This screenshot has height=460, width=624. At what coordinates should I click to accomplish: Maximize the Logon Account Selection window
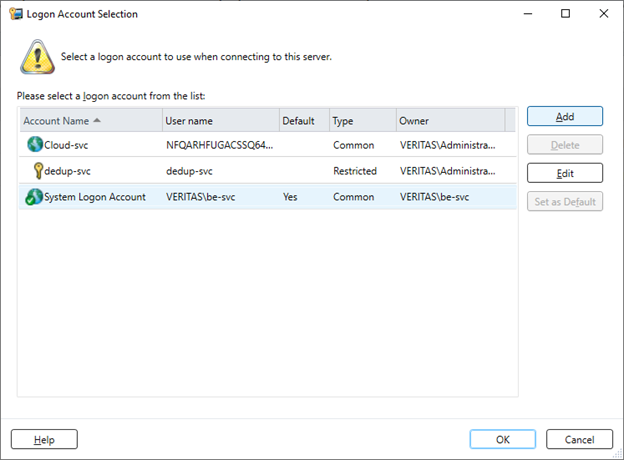(x=565, y=14)
